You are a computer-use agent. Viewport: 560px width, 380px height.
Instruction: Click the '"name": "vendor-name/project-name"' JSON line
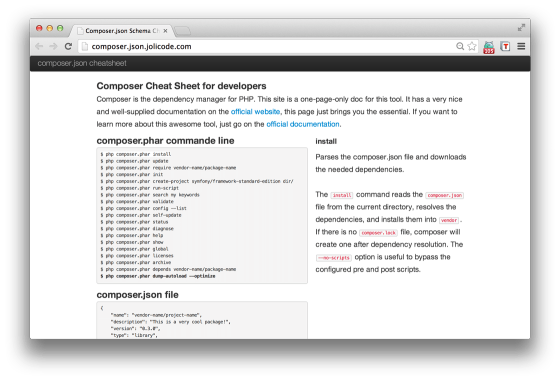(x=156, y=315)
